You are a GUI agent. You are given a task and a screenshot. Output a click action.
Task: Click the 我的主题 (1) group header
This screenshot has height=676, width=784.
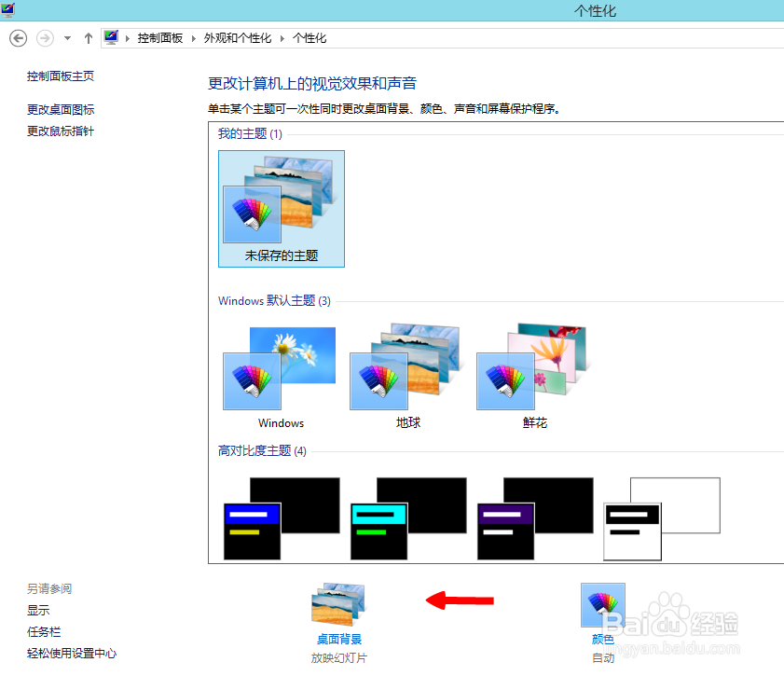click(x=250, y=133)
